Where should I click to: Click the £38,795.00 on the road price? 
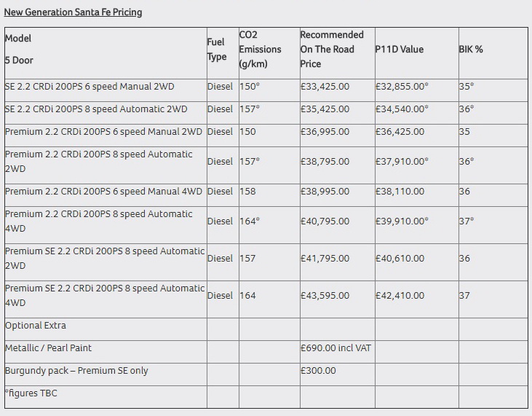click(x=325, y=162)
